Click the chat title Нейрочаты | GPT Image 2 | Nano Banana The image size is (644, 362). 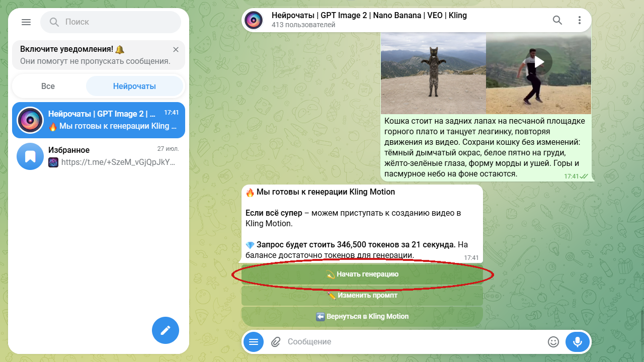click(369, 16)
